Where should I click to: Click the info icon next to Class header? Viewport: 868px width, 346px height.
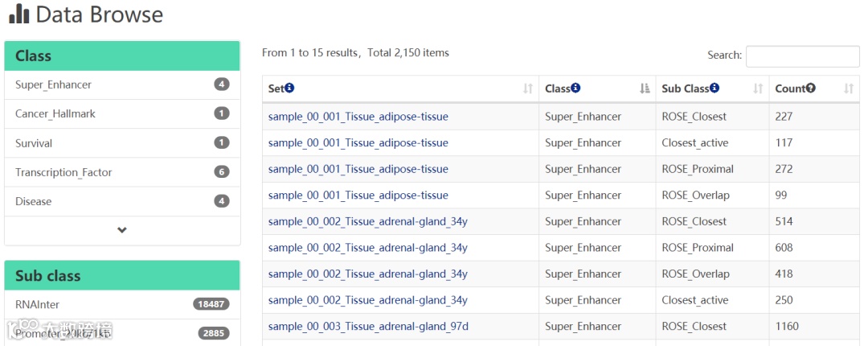coord(575,89)
